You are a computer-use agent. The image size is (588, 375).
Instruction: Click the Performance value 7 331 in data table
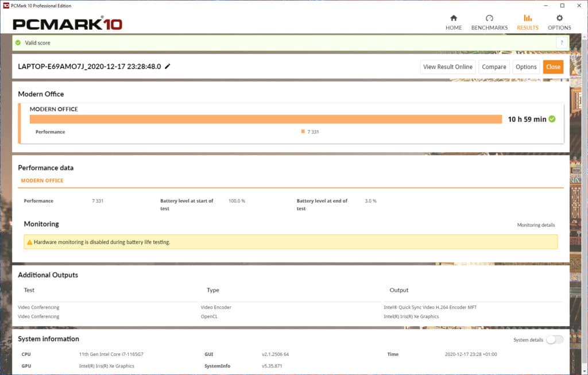98,201
